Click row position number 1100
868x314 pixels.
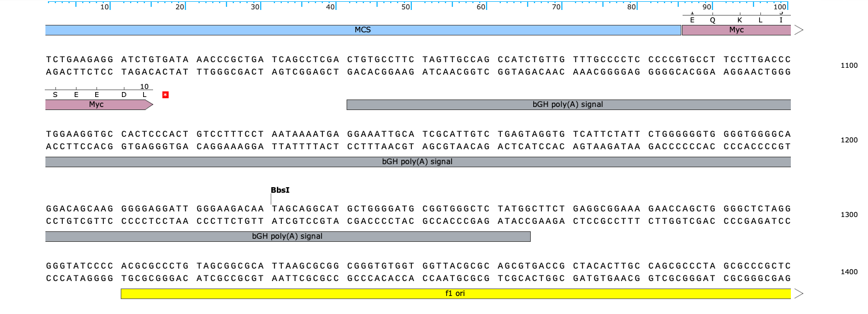pos(849,65)
